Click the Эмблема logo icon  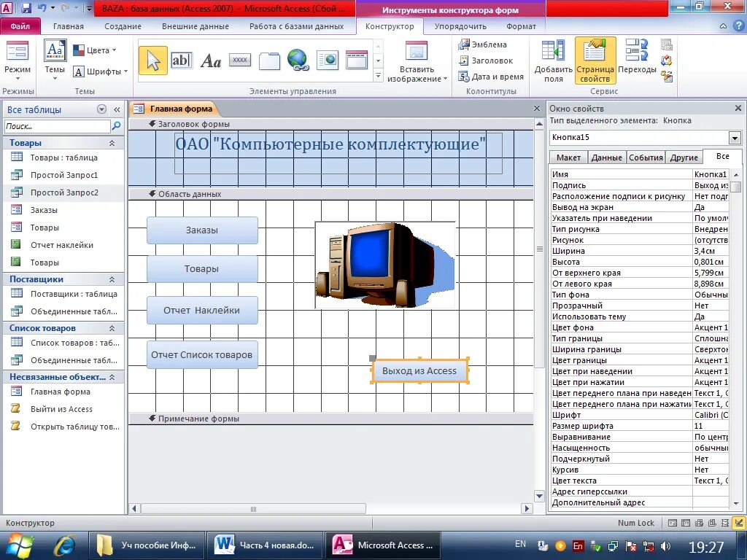coord(483,44)
